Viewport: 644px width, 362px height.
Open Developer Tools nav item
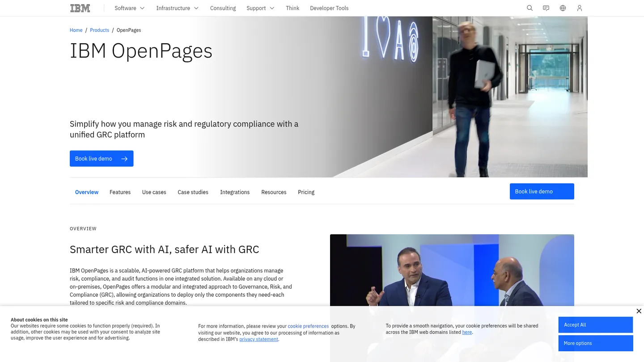329,8
